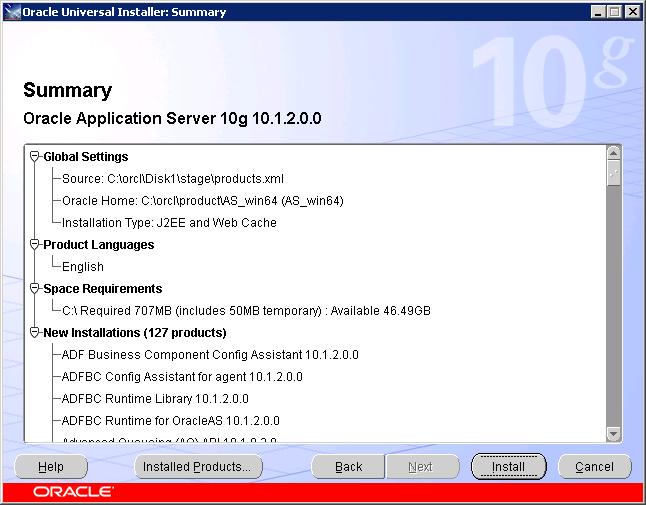Select ADFBC Runtime for OracleAS row
This screenshot has height=505, width=646.
coord(171,421)
